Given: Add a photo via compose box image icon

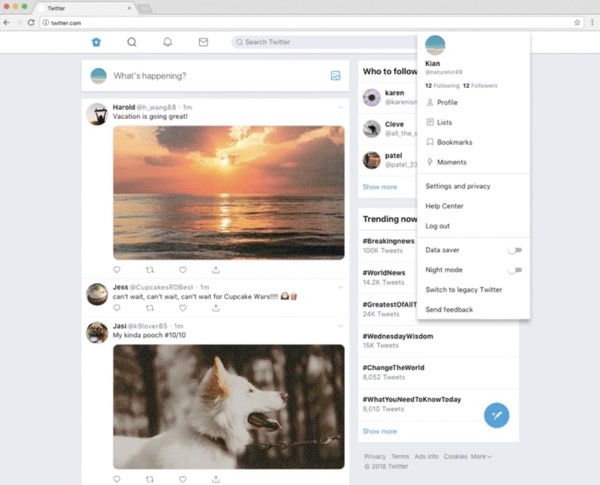Looking at the screenshot, I should [336, 76].
